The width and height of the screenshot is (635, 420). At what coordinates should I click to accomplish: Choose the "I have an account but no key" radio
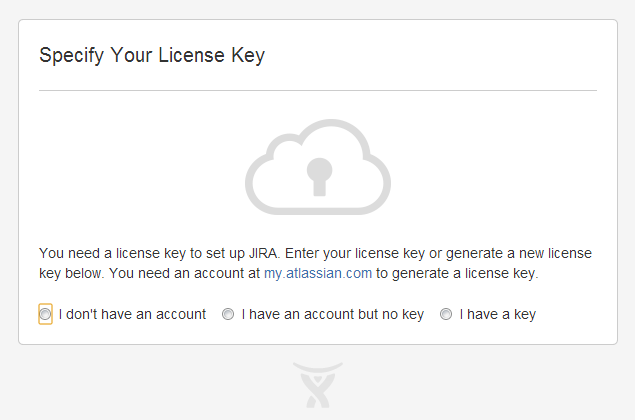228,314
